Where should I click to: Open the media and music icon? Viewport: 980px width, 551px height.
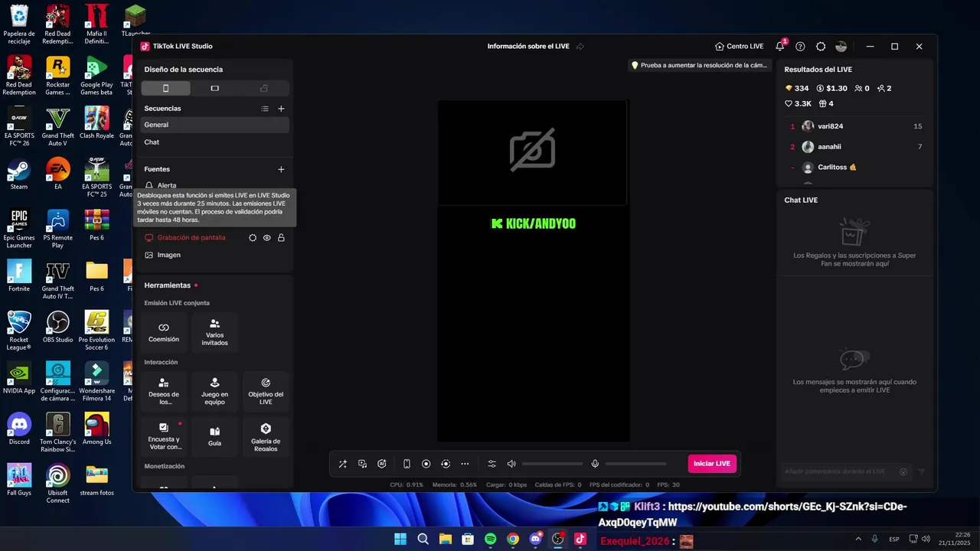click(362, 464)
